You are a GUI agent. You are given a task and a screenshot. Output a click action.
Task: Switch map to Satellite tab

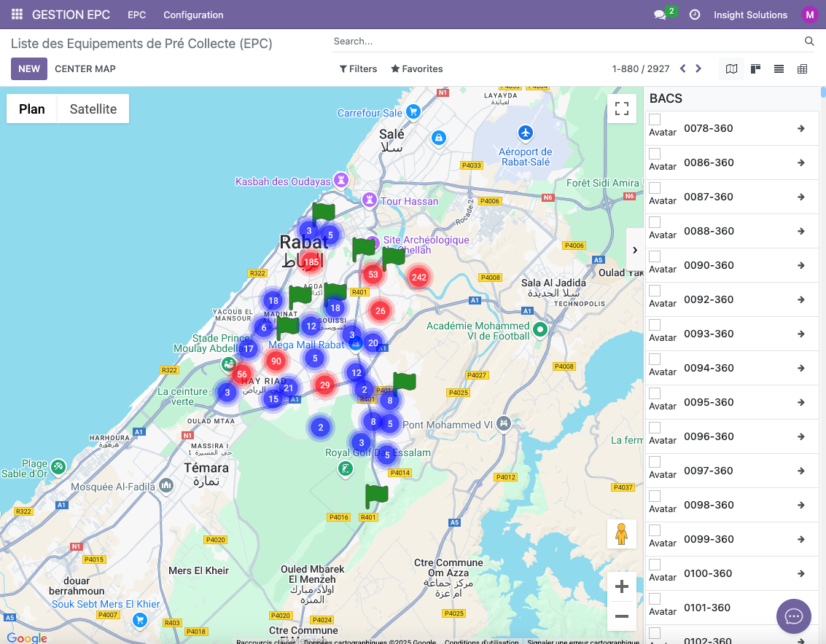click(93, 109)
